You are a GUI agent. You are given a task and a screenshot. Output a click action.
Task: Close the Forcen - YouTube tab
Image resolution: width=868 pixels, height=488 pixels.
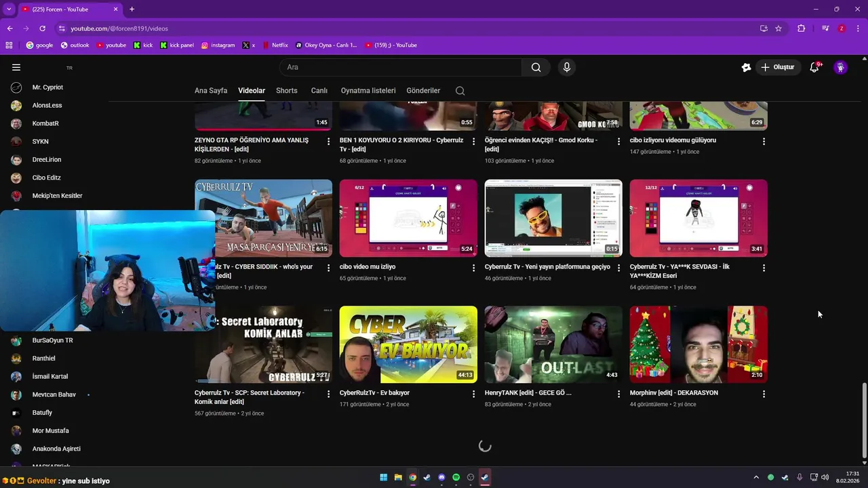point(116,9)
